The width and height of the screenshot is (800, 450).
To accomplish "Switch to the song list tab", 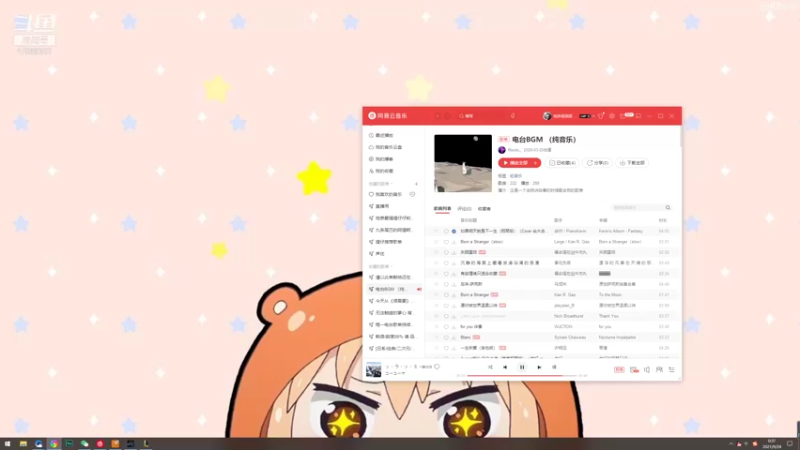I will [x=442, y=209].
